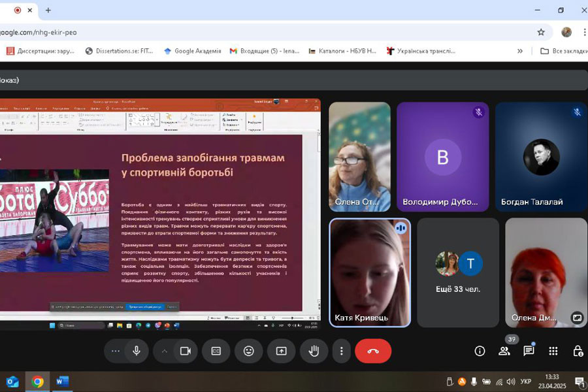Expand the audio settings ellipsis

point(116,351)
